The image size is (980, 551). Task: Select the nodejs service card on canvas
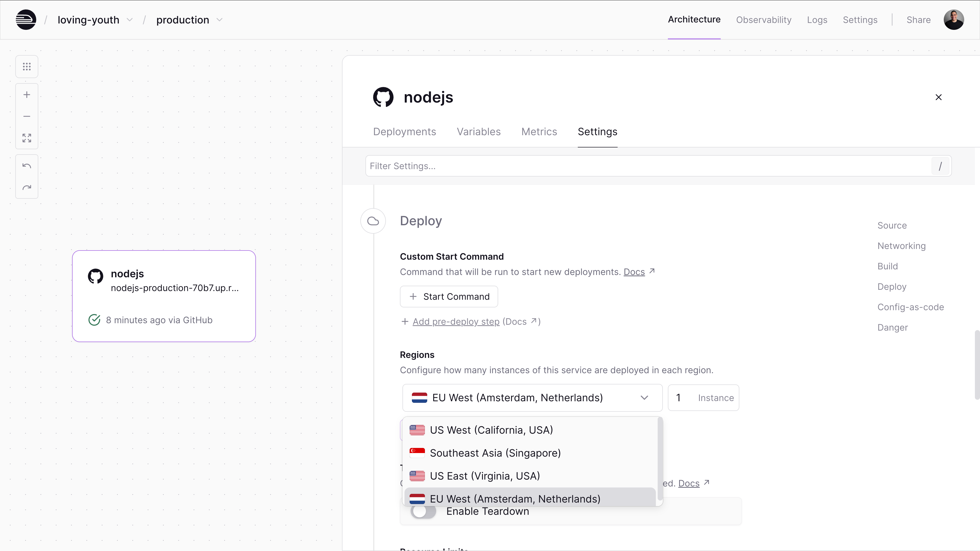(164, 296)
